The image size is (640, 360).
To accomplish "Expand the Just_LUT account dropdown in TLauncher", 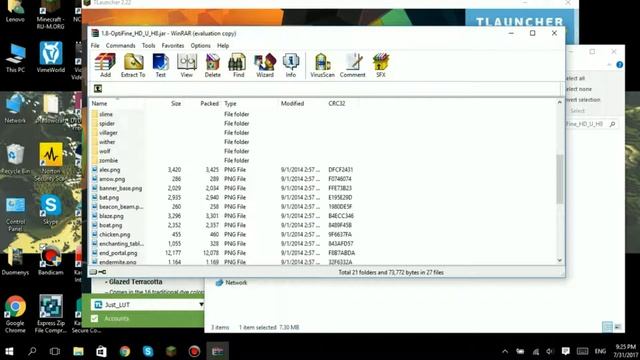I will [x=201, y=304].
